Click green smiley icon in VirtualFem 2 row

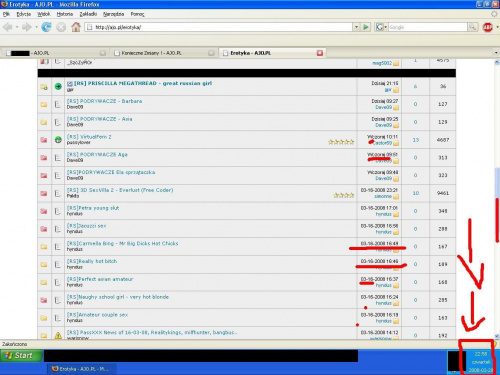[58, 140]
